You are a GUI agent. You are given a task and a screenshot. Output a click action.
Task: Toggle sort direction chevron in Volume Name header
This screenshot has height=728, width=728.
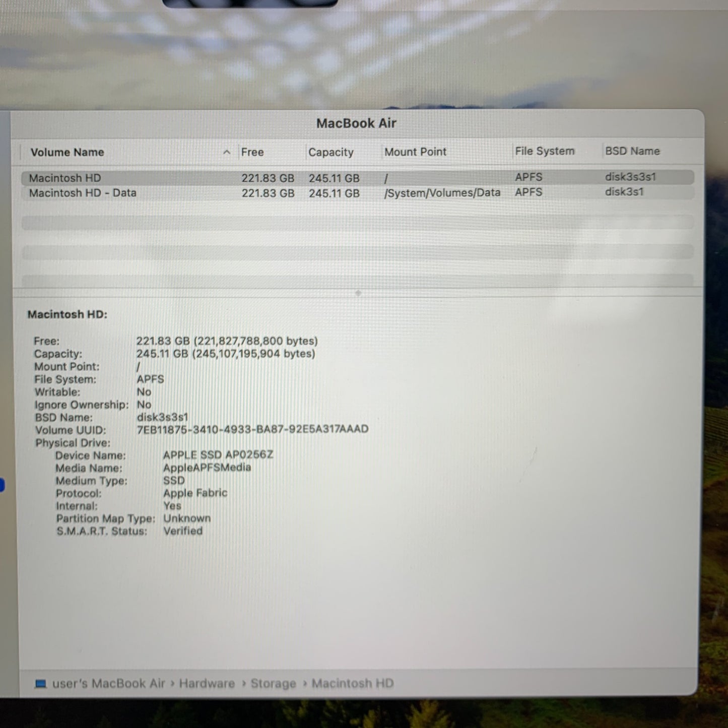coord(227,152)
